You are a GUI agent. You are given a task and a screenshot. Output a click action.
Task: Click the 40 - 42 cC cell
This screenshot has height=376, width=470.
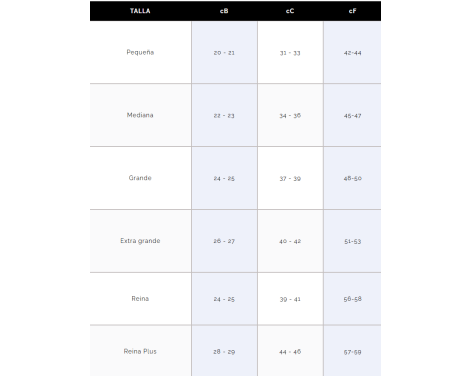[x=290, y=241]
